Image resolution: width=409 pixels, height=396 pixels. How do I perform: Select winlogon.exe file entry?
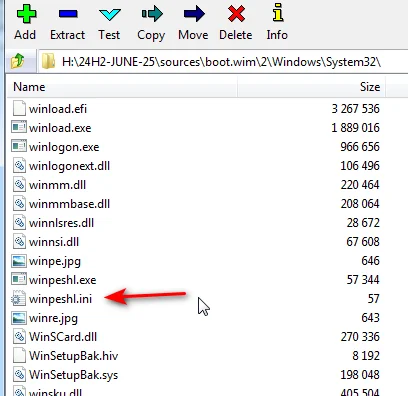(64, 147)
